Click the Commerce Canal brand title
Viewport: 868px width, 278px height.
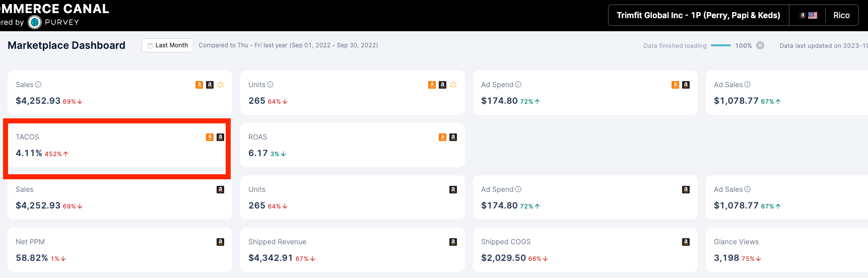coord(54,9)
